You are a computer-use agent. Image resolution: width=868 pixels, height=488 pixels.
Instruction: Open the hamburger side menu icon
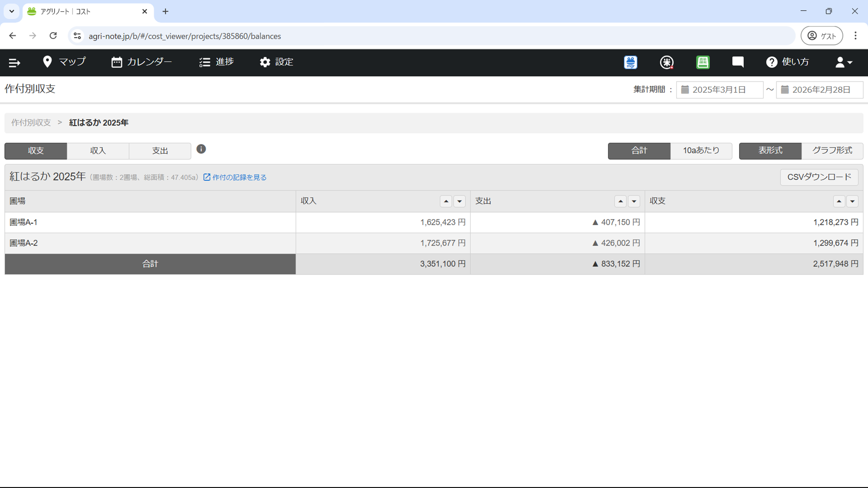pyautogui.click(x=14, y=62)
